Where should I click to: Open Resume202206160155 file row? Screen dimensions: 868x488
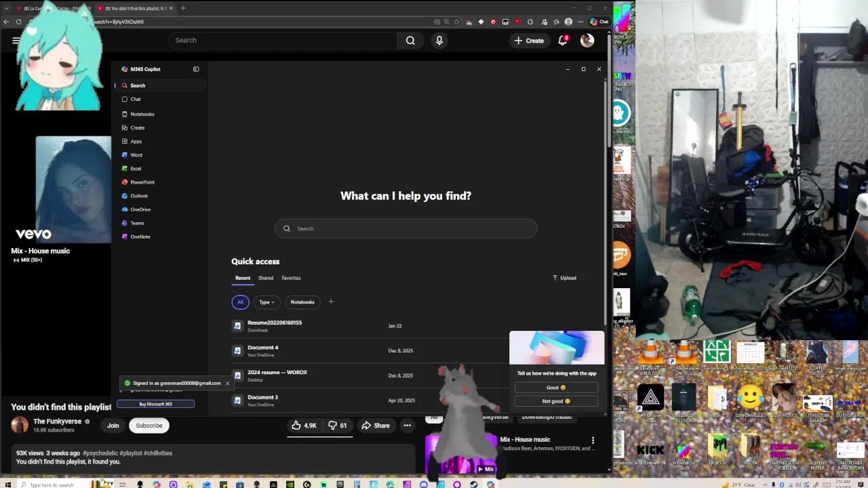(370, 326)
